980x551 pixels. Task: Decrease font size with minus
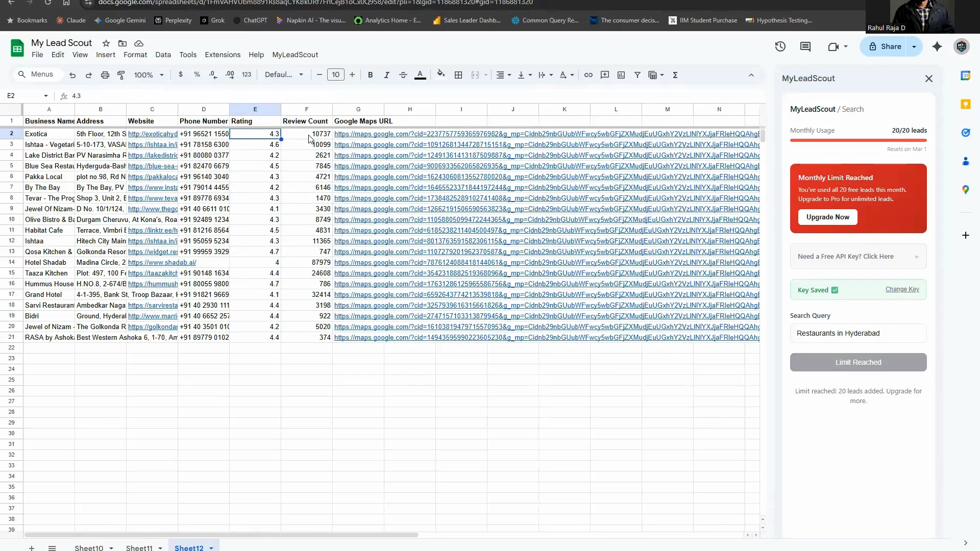coord(320,75)
